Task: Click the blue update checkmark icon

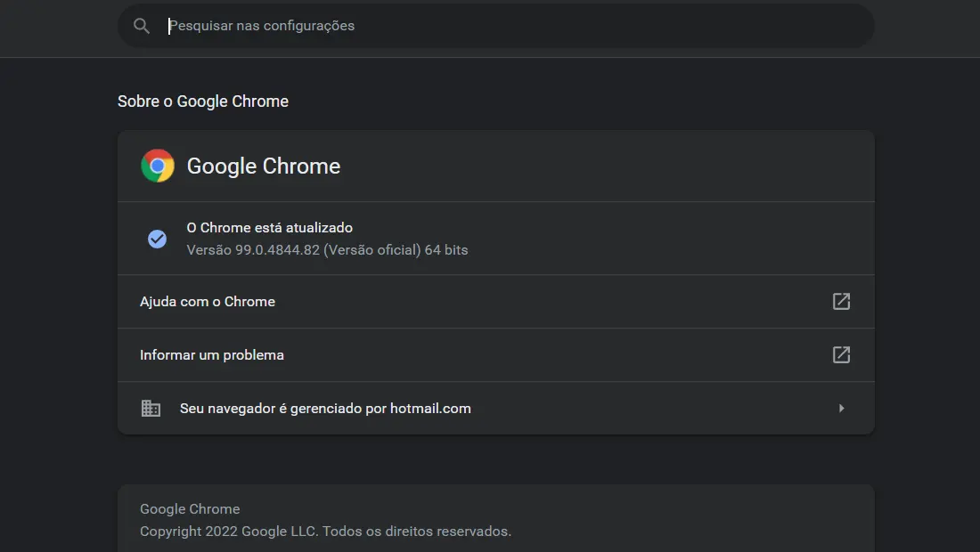Action: [157, 239]
